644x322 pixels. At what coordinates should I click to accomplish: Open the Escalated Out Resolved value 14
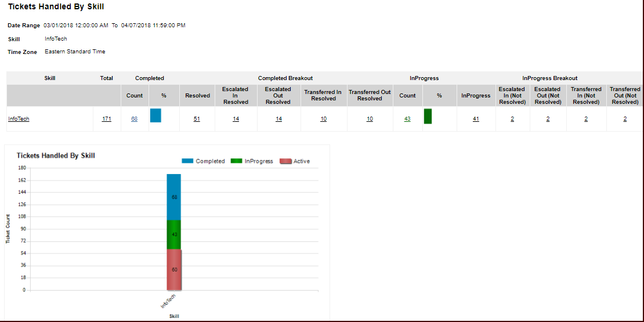278,119
